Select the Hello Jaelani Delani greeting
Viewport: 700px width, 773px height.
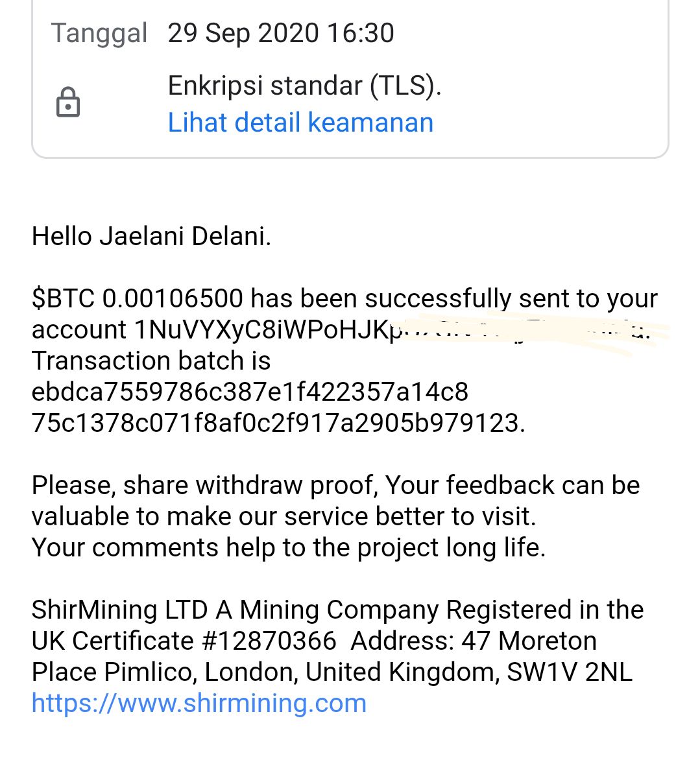pos(151,235)
